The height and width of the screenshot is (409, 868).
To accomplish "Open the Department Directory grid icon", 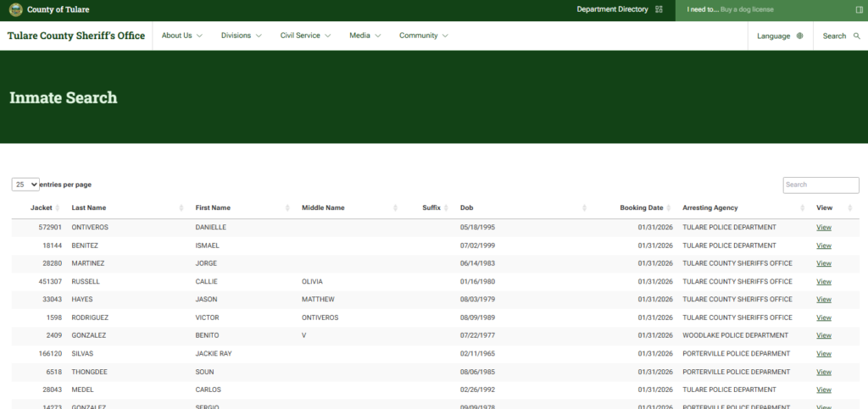I will coord(659,9).
